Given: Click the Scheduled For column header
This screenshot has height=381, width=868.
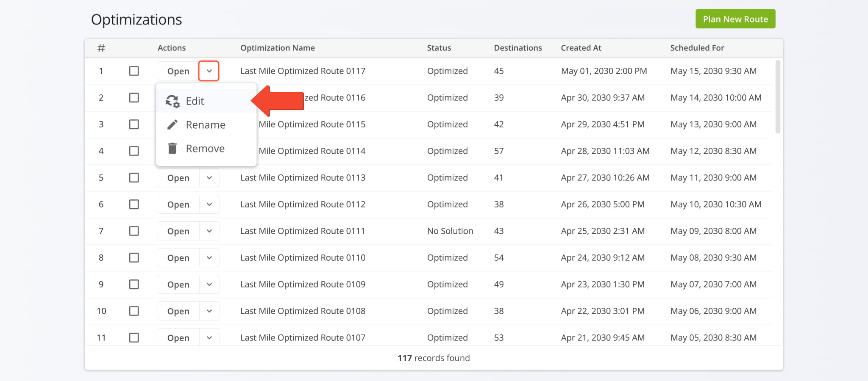Looking at the screenshot, I should (697, 48).
